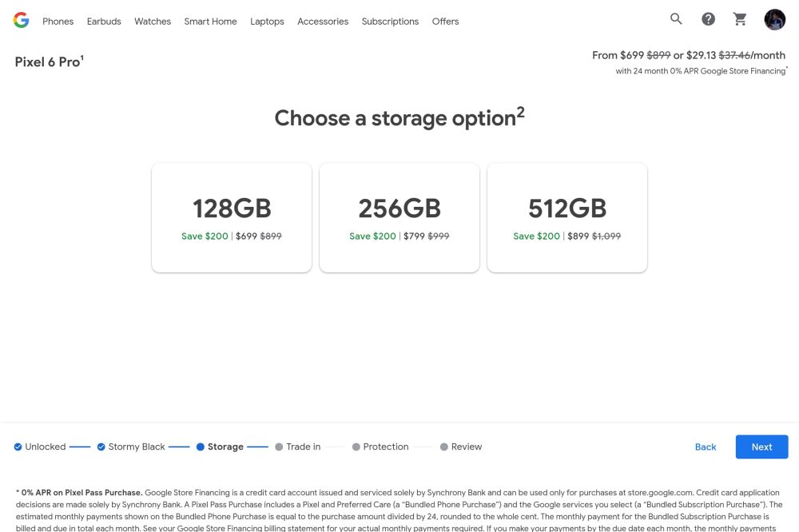Viewport: 799px width, 532px height.
Task: Click the Google logo
Action: click(21, 20)
